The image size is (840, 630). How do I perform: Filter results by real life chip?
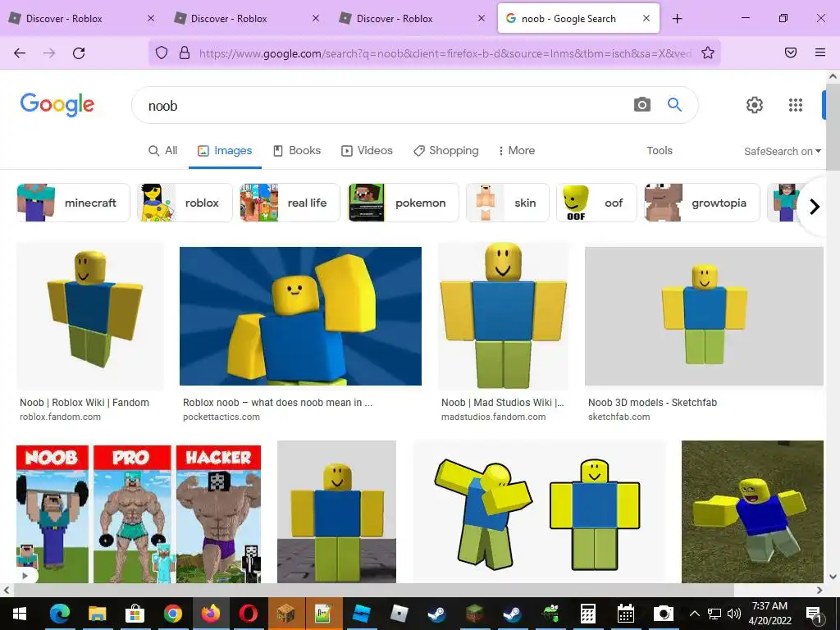point(290,203)
